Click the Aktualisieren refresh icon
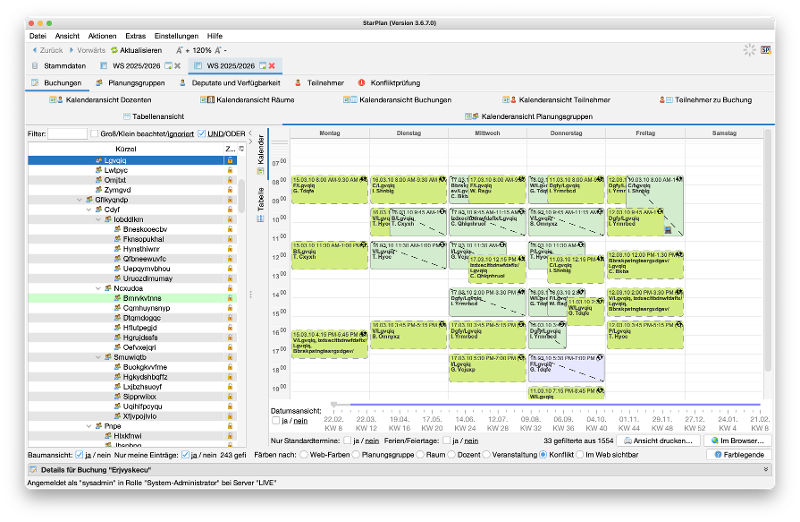Viewport: 800px width, 522px height. tap(114, 50)
